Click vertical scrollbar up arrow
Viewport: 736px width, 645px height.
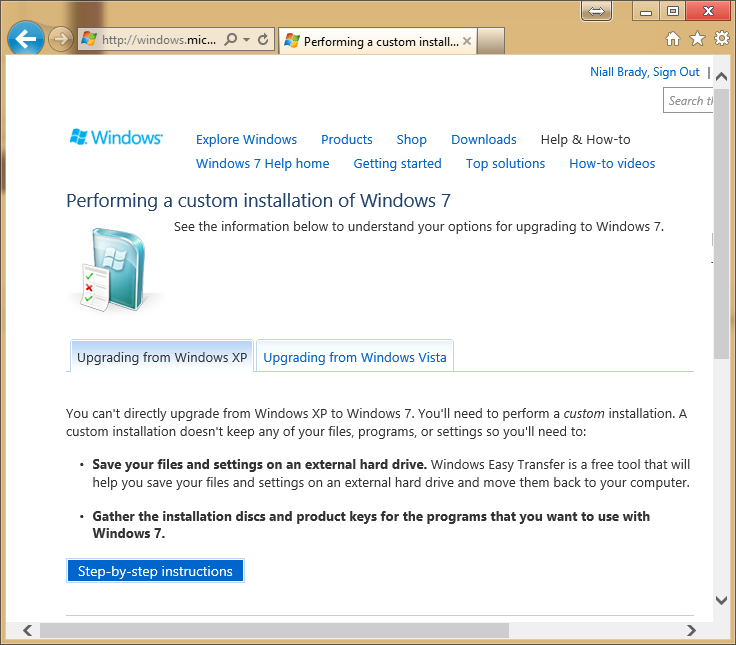pos(721,76)
